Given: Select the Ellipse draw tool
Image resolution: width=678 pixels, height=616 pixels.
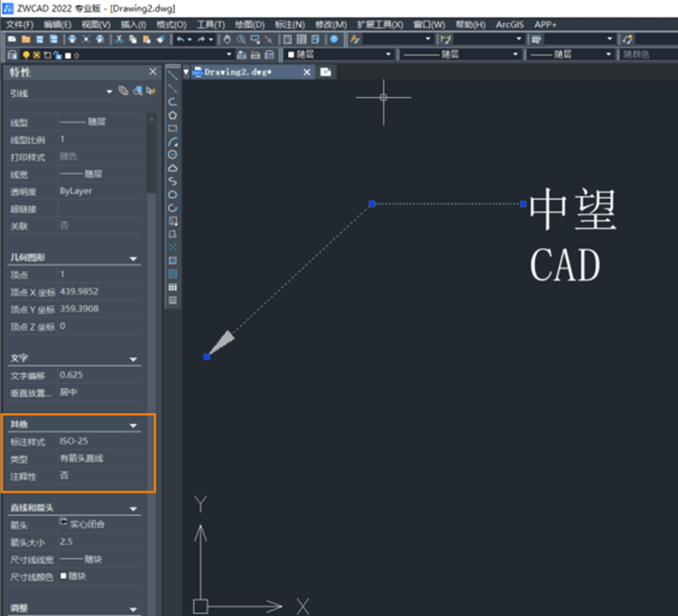Looking at the screenshot, I should click(172, 194).
